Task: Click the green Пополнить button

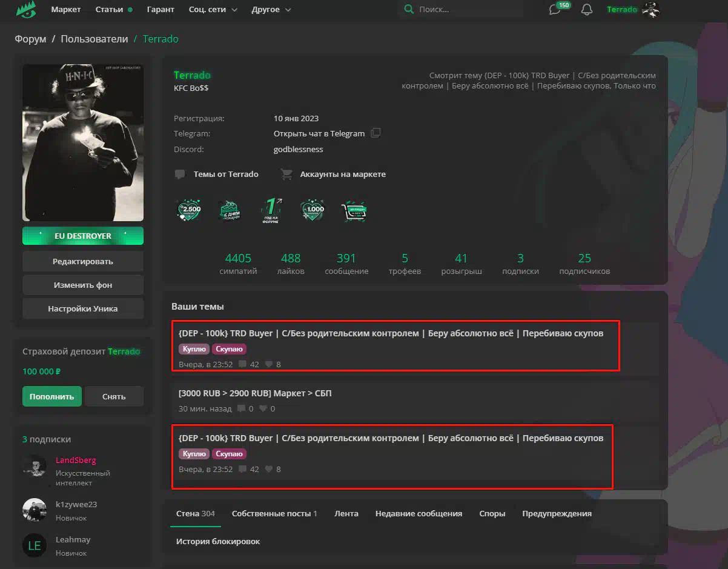Action: [x=52, y=396]
